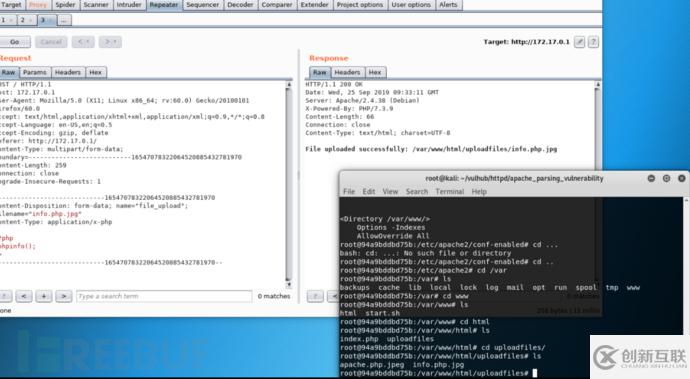Open the Scanner tab
690x379 pixels.
point(95,5)
